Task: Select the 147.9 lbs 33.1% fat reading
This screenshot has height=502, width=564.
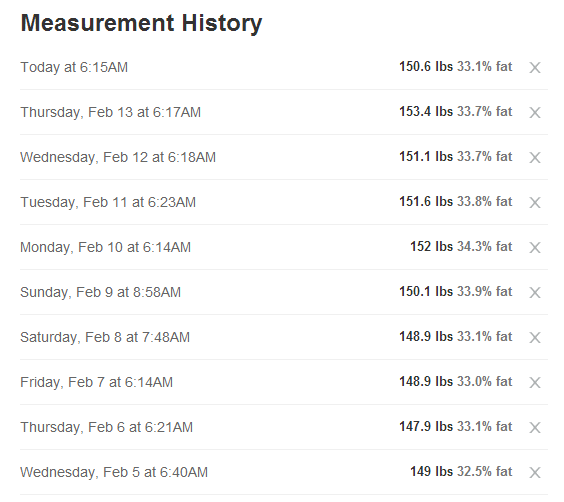Action: tap(456, 426)
